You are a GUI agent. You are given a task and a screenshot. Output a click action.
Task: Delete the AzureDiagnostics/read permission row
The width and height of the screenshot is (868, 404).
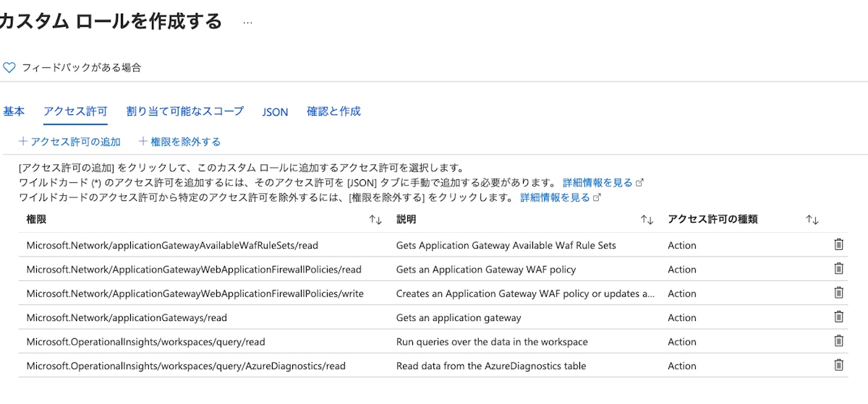coord(838,365)
